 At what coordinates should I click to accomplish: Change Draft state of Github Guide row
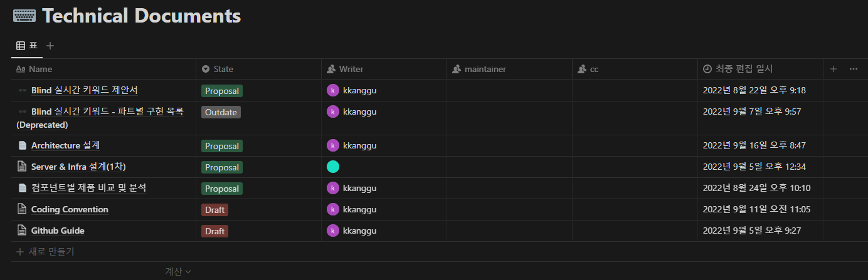pos(214,231)
